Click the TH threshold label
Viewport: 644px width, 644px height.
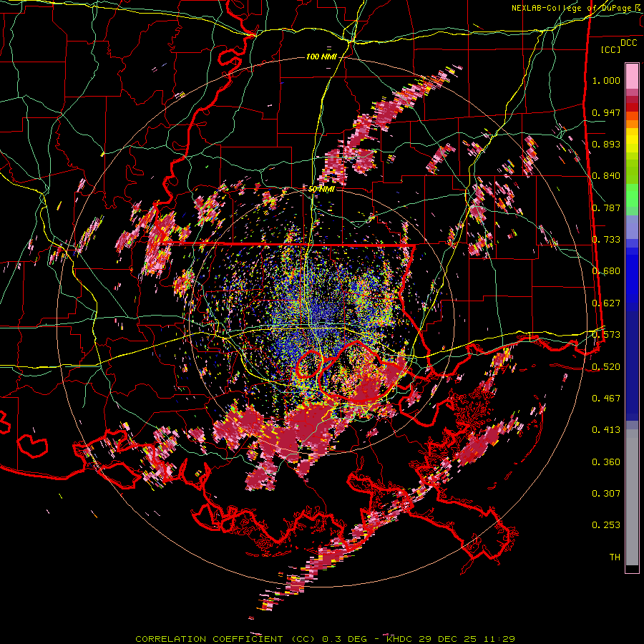(615, 557)
